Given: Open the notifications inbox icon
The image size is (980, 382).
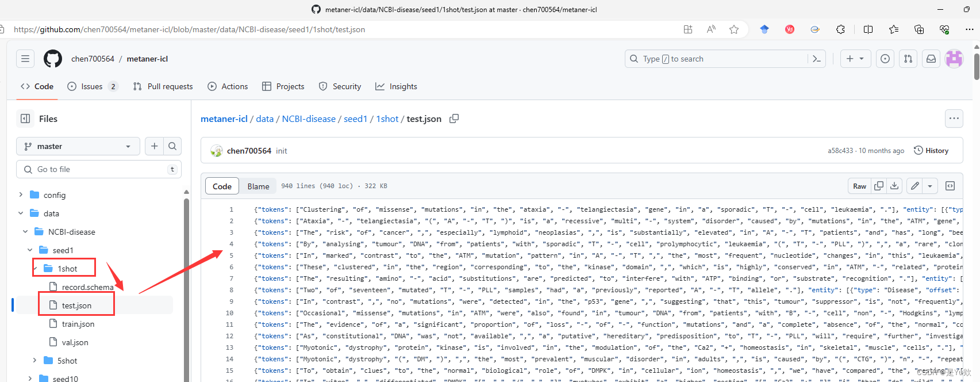Looking at the screenshot, I should [931, 59].
